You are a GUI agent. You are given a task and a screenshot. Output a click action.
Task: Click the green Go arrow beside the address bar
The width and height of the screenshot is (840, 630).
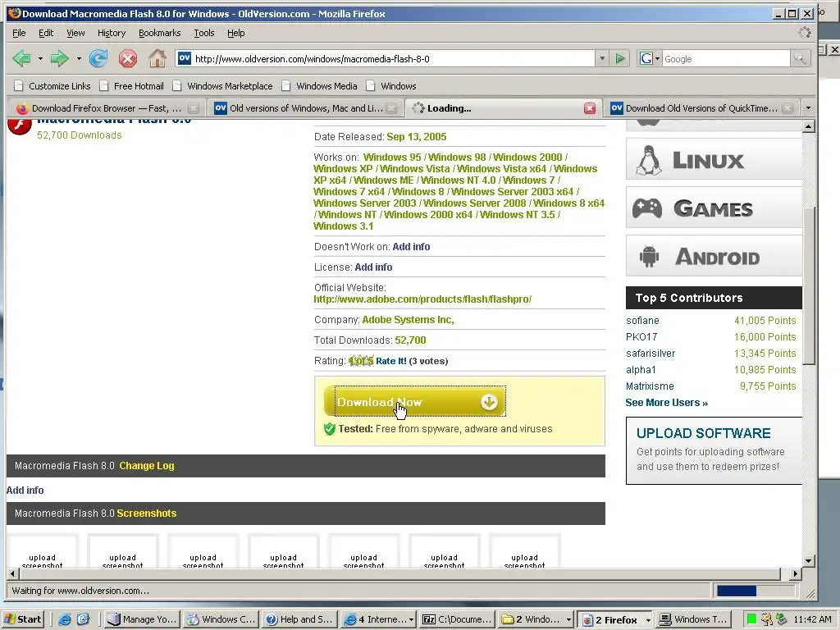click(x=620, y=58)
